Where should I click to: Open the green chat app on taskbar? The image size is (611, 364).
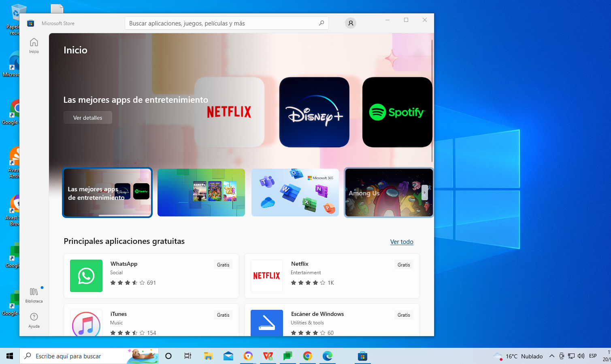(x=287, y=356)
